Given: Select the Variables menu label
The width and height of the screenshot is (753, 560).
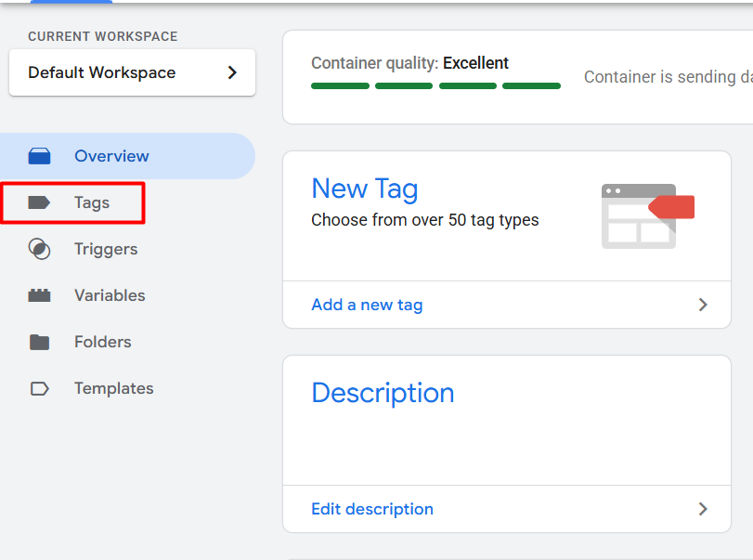Looking at the screenshot, I should pos(110,295).
